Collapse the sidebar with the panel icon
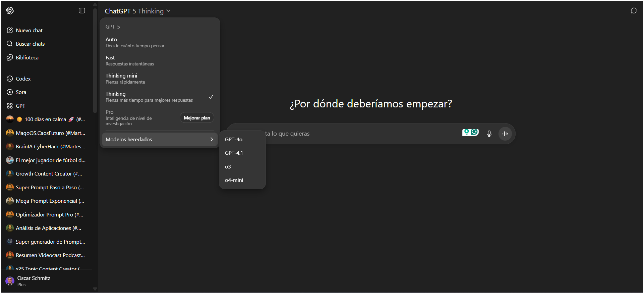 tap(82, 11)
